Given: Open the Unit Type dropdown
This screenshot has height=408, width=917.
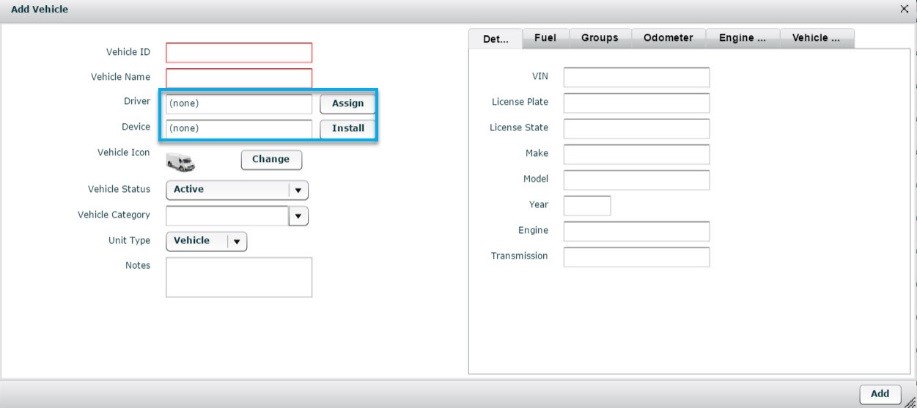Looking at the screenshot, I should pos(206,241).
